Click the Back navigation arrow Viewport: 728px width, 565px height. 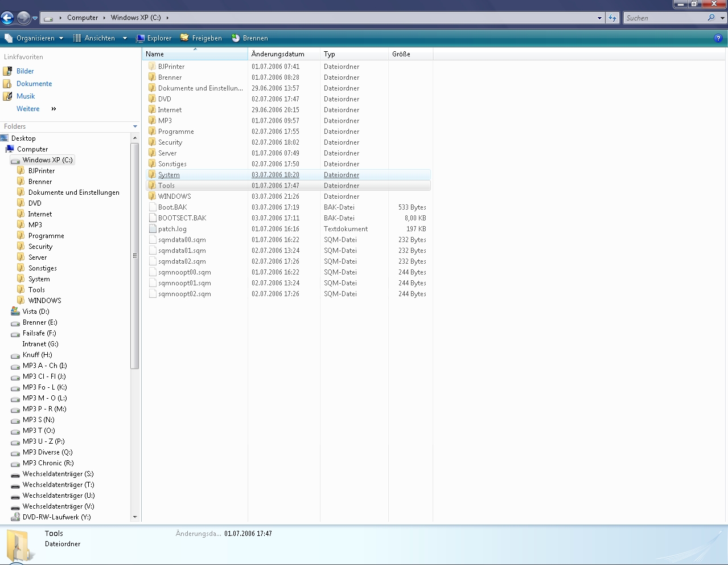coord(7,18)
